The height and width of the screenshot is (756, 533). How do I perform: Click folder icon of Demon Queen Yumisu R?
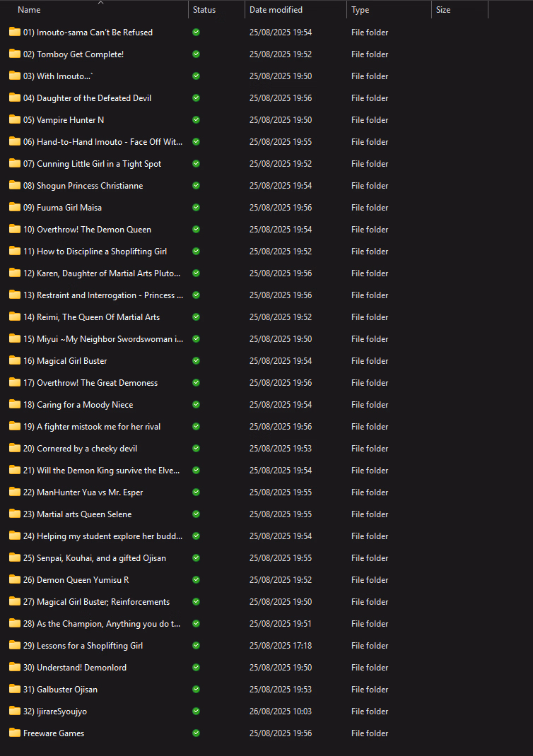[x=14, y=579]
